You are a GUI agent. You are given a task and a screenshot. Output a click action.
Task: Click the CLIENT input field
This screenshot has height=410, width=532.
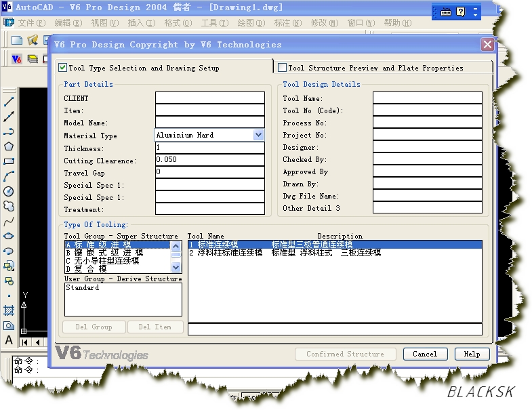pyautogui.click(x=210, y=98)
